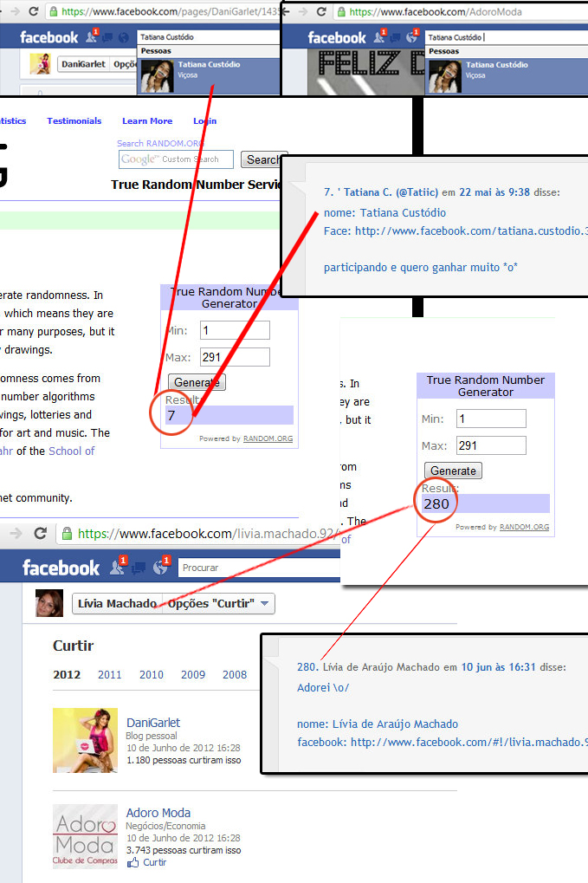Open friend requests icon in DaniGarlet Facebook header
The image size is (588, 883).
(x=91, y=37)
